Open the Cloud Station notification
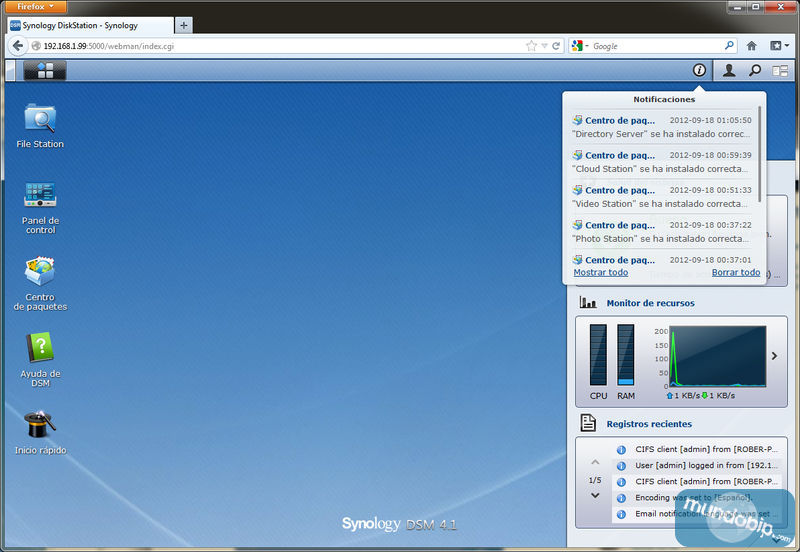800x552 pixels. tap(662, 162)
